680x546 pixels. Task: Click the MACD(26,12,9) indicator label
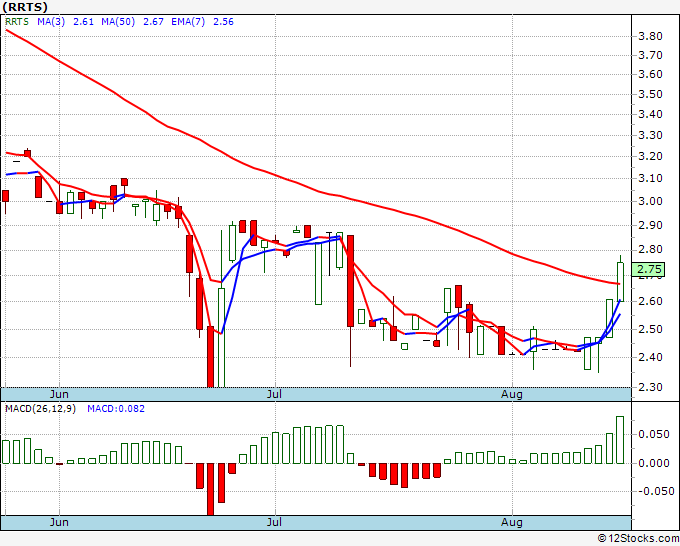pos(40,409)
